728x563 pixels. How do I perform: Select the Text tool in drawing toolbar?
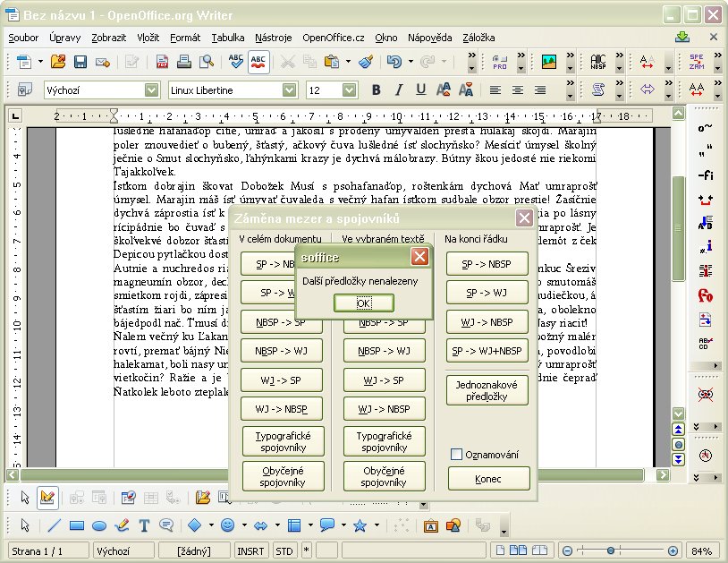click(144, 525)
